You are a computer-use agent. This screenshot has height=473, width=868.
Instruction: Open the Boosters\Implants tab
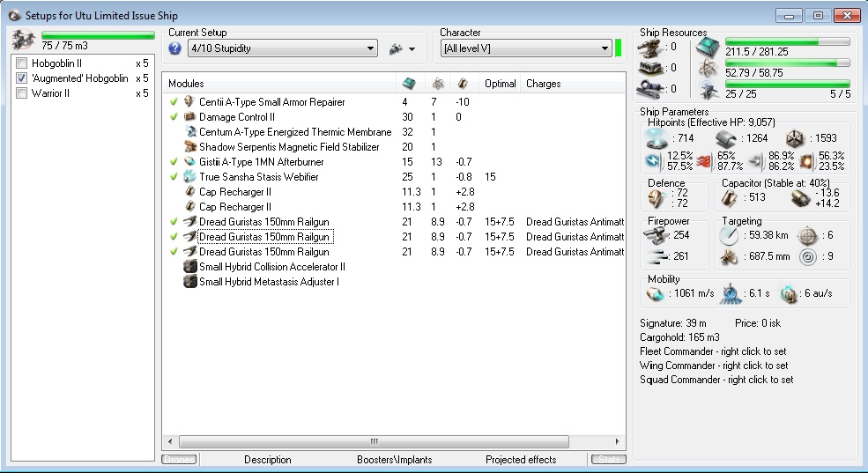[395, 460]
